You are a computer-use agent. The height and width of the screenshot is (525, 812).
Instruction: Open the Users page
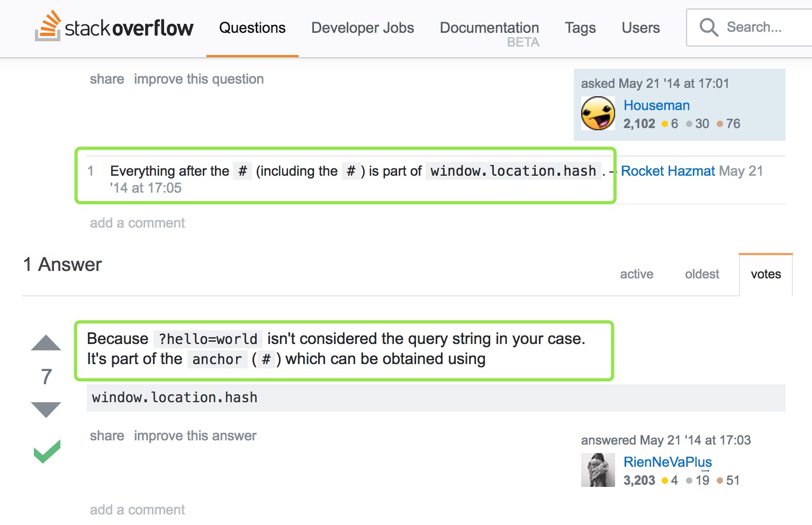[640, 28]
